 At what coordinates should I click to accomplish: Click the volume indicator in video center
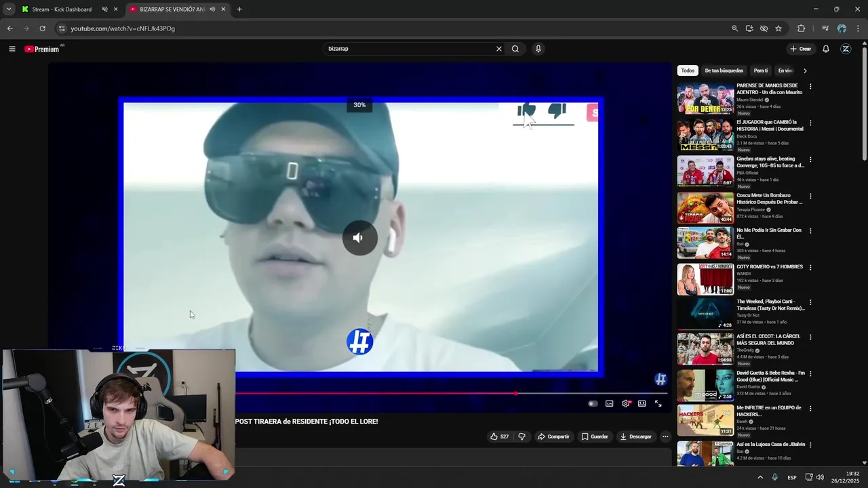click(360, 238)
